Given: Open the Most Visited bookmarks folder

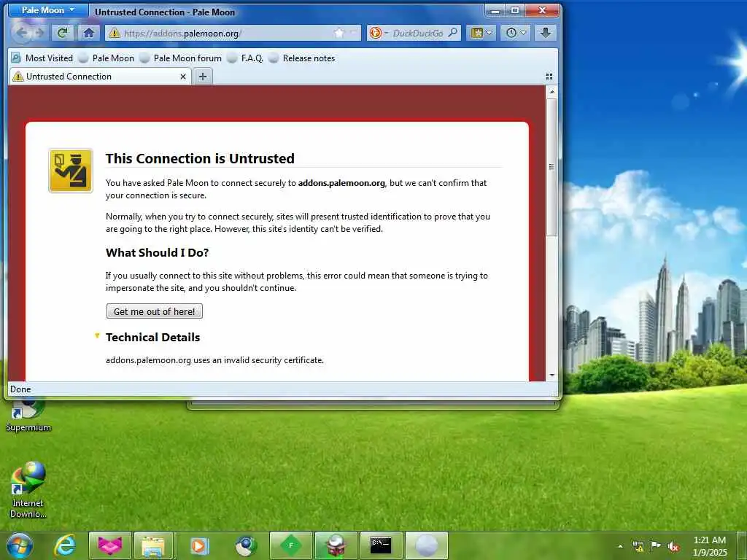Looking at the screenshot, I should [42, 58].
